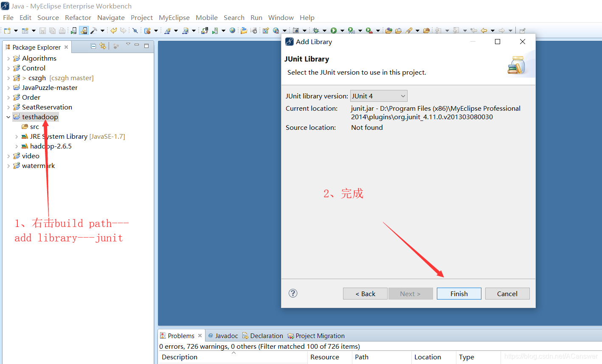Expand the hadoop-2.6.5 library node

[17, 146]
